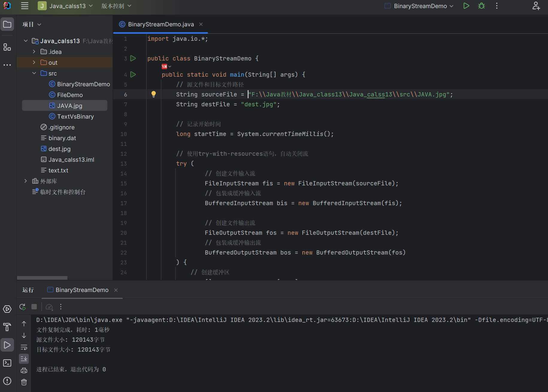This screenshot has height=392, width=548.
Task: Toggle scroll to end in console
Action: point(24,358)
